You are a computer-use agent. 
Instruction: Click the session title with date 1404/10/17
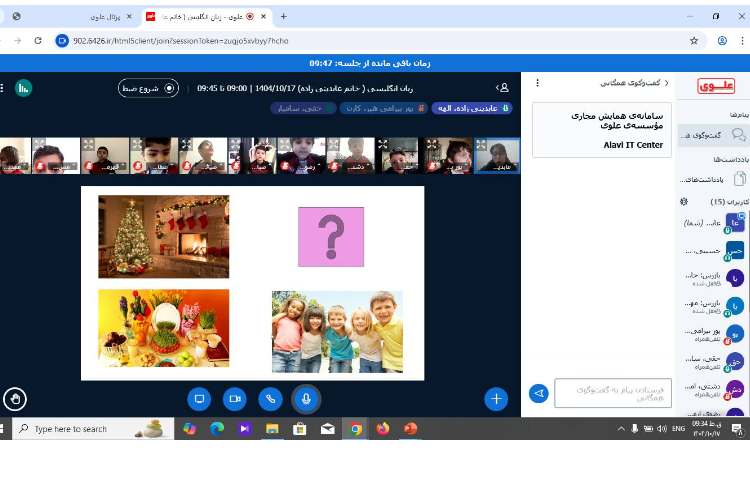pyautogui.click(x=305, y=88)
